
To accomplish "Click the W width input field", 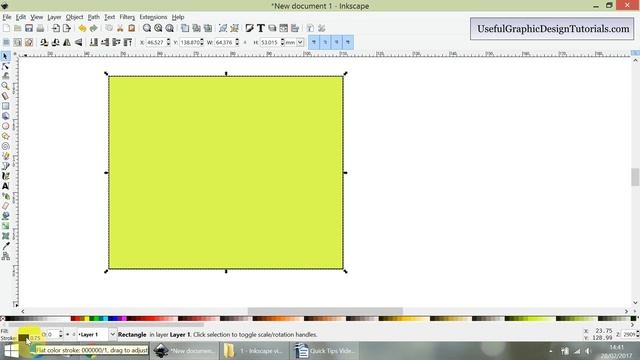I will pos(224,42).
